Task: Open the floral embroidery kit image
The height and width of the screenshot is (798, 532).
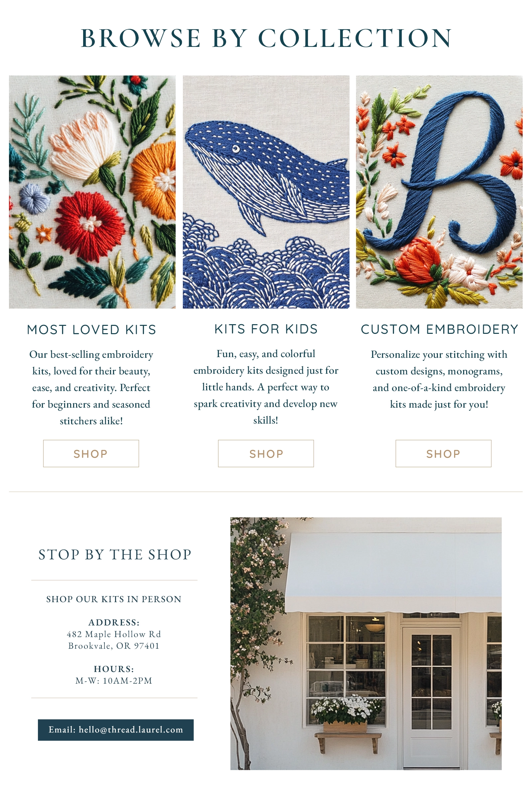Action: tap(92, 192)
